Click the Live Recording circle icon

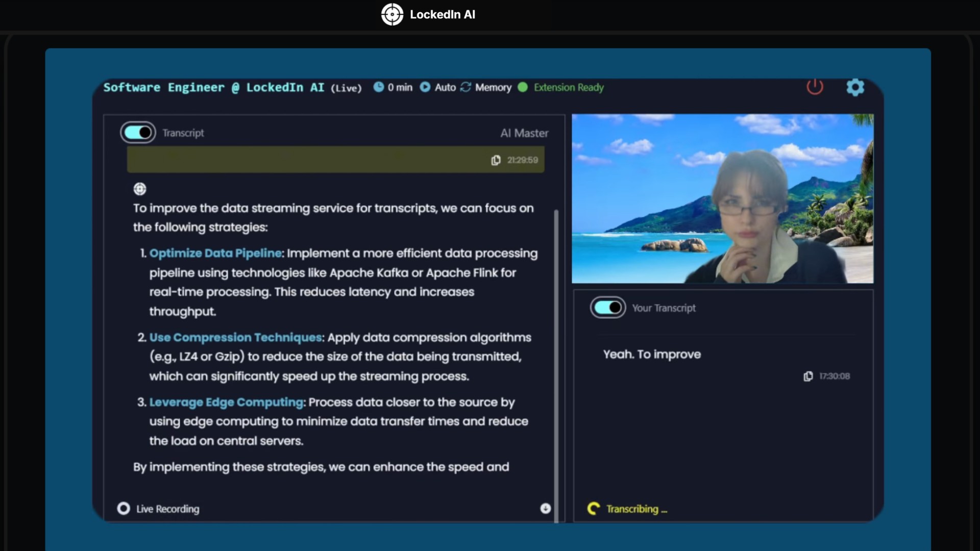[124, 509]
